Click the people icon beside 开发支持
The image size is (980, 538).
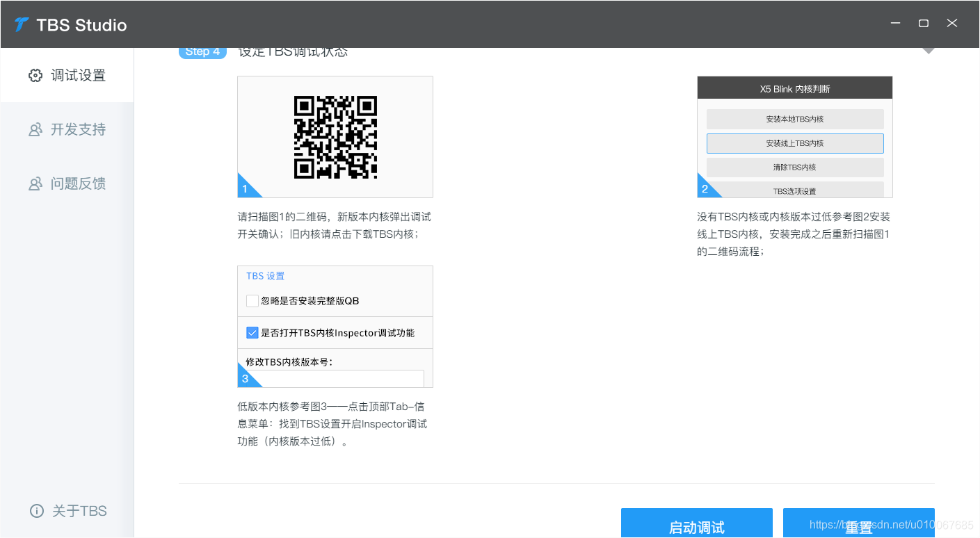coord(35,129)
